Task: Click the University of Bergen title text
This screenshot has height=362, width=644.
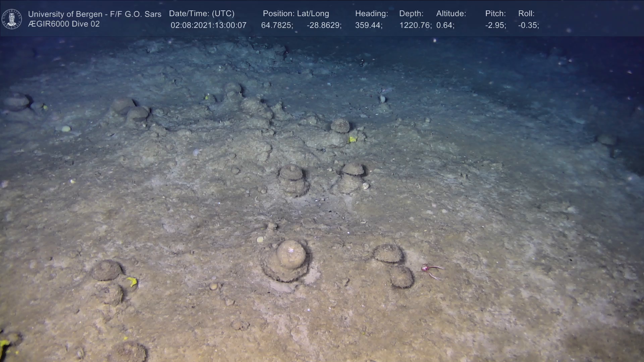Action: [95, 14]
